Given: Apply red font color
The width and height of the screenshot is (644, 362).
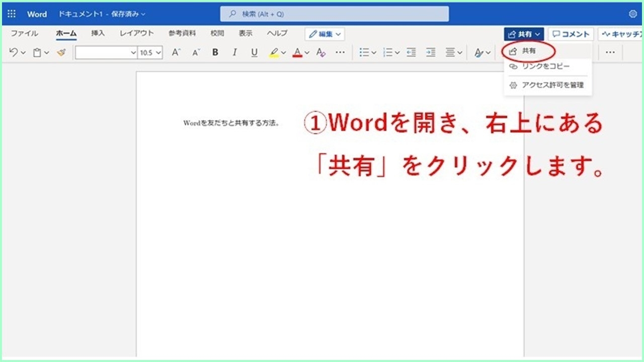Looking at the screenshot, I should (297, 52).
